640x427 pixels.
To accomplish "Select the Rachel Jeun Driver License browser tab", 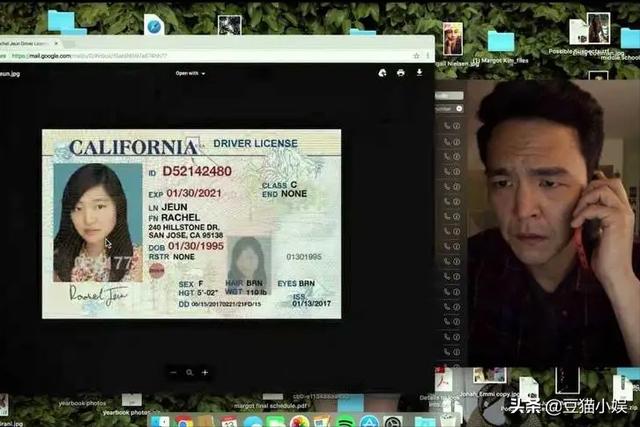I will tap(29, 43).
